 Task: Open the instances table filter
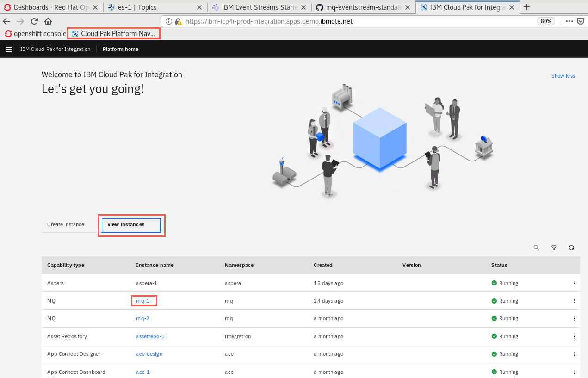[x=554, y=248]
